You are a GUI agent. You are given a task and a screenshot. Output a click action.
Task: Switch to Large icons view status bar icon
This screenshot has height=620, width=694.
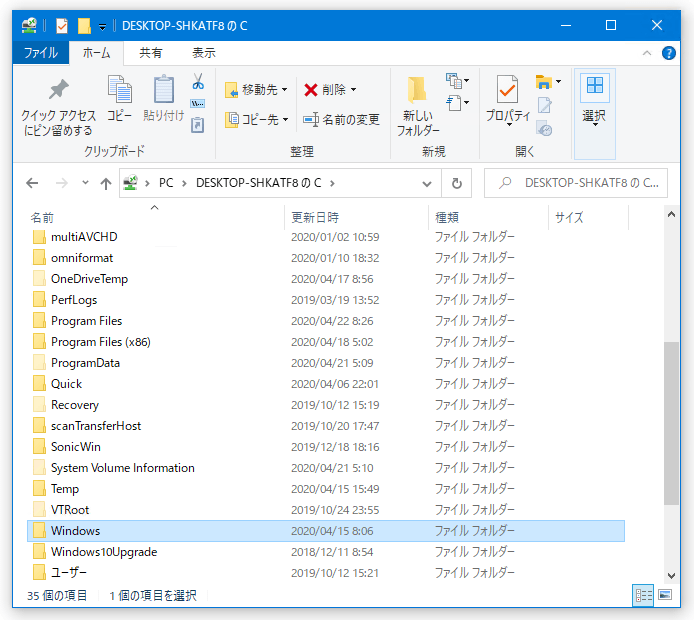665,595
